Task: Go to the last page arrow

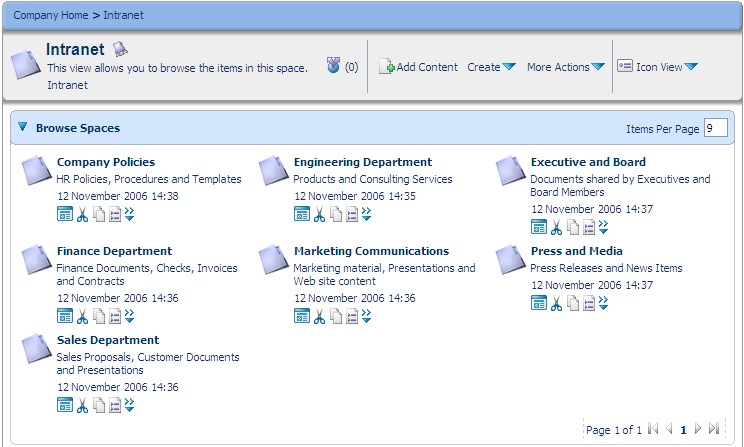Action: (x=714, y=428)
